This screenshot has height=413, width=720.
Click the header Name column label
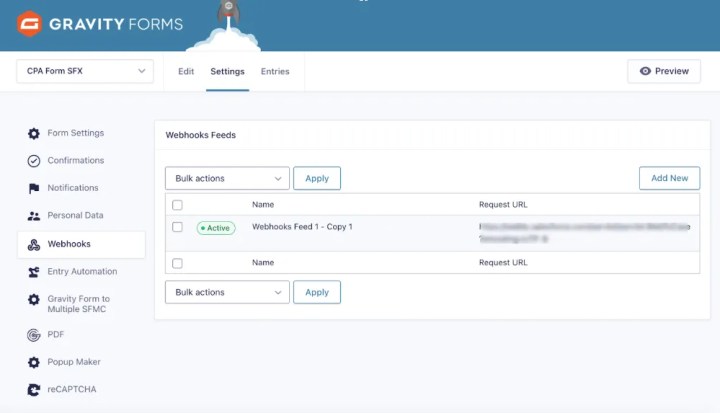263,204
